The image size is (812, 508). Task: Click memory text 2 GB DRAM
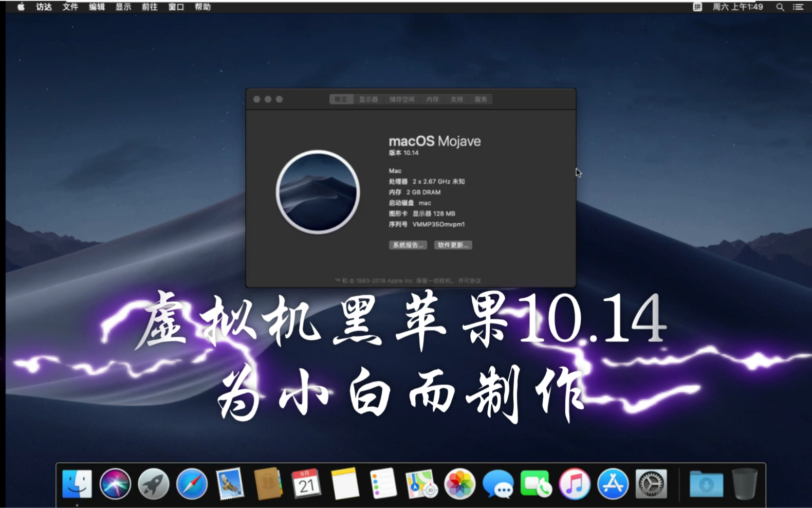pyautogui.click(x=423, y=192)
